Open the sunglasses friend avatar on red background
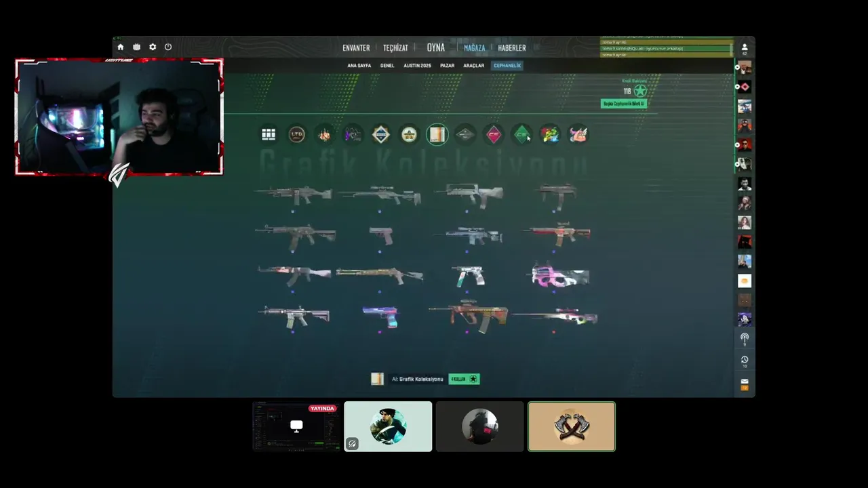 tap(745, 145)
